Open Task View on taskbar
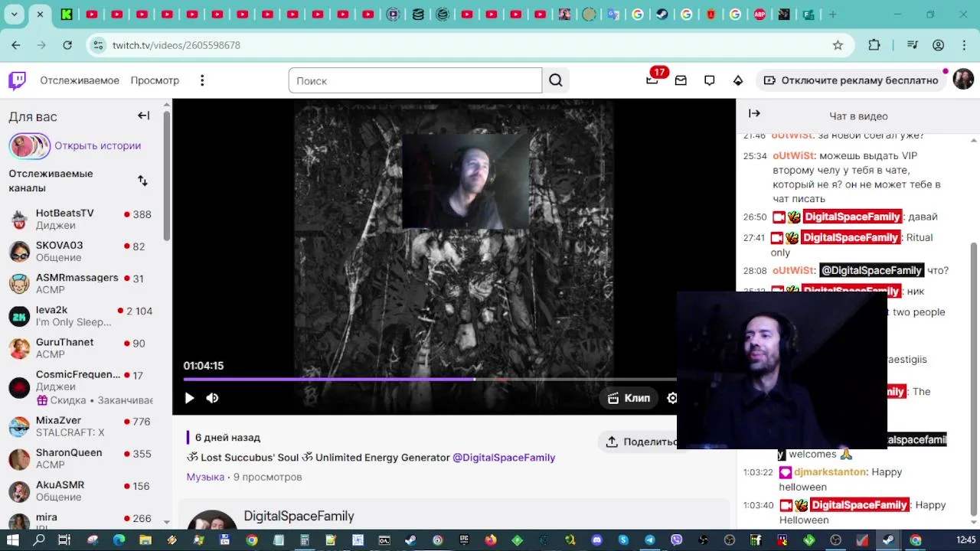The image size is (980, 551). tap(64, 540)
